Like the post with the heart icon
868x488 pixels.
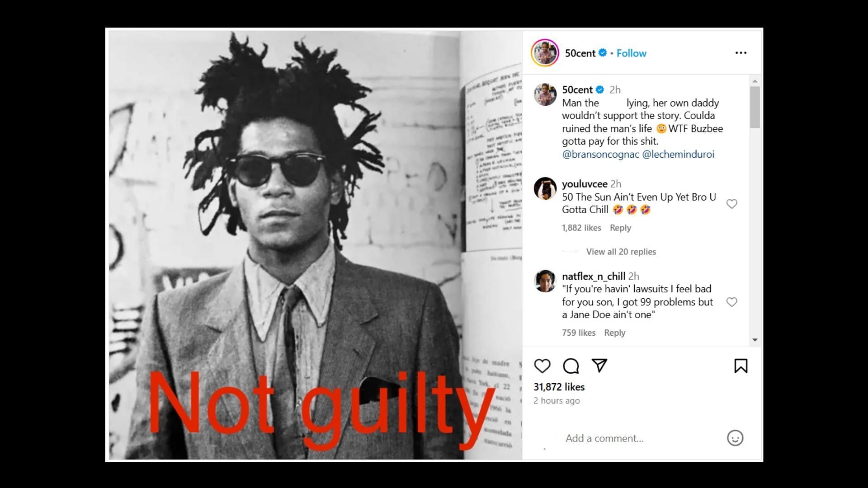[542, 366]
